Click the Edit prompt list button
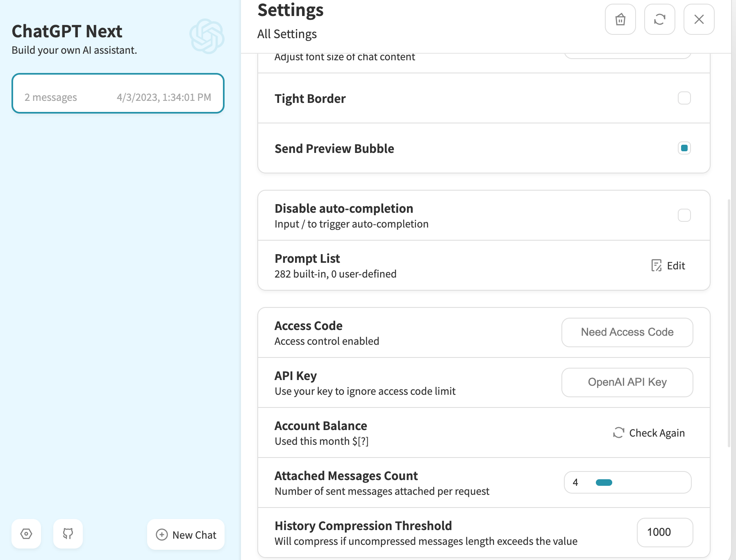The image size is (736, 560). (668, 266)
